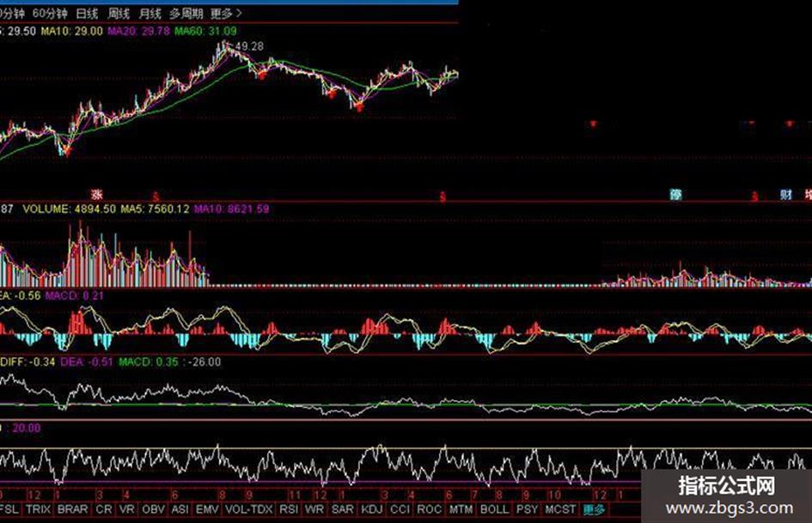Expand the top 更多 > period options

coord(226,14)
